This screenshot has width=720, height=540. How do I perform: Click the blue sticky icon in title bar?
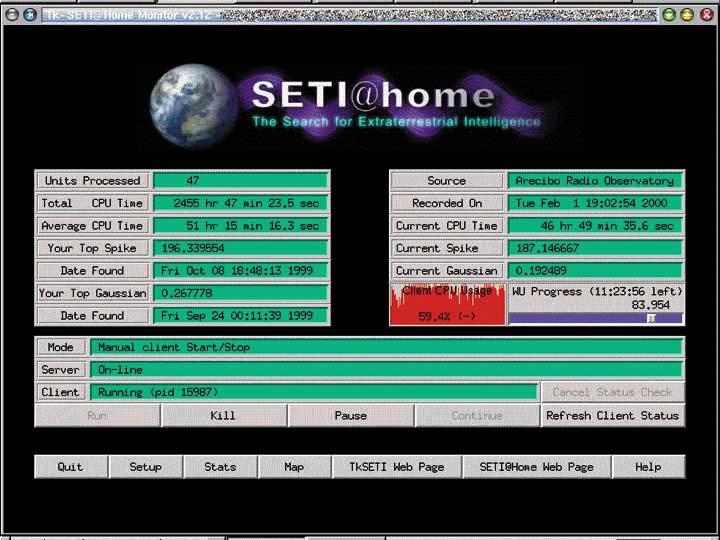pos(29,15)
